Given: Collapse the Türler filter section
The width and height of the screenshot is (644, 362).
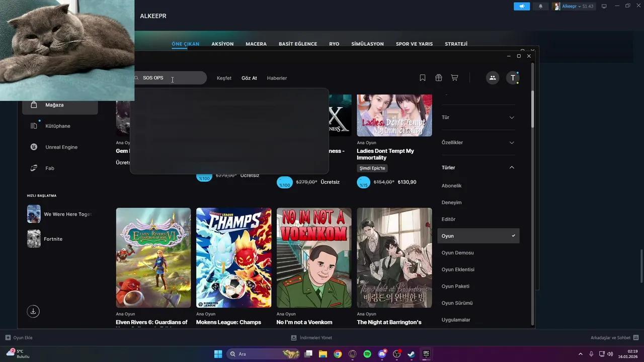Looking at the screenshot, I should click(478, 167).
